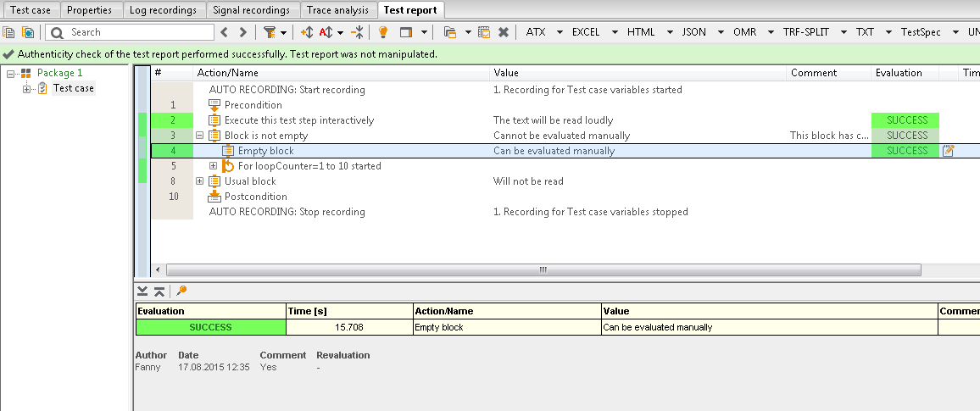This screenshot has width=980, height=411.
Task: Click the table with chart icon
Action: coord(484,32)
